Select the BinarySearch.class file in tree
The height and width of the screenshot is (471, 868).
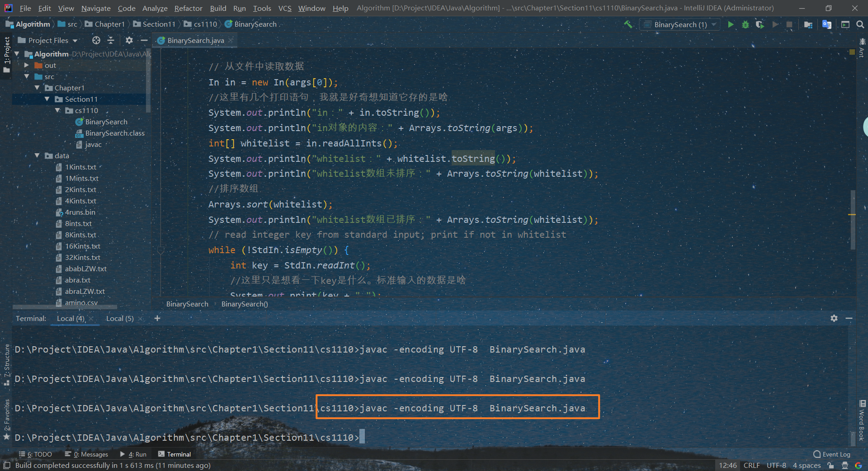coord(109,133)
